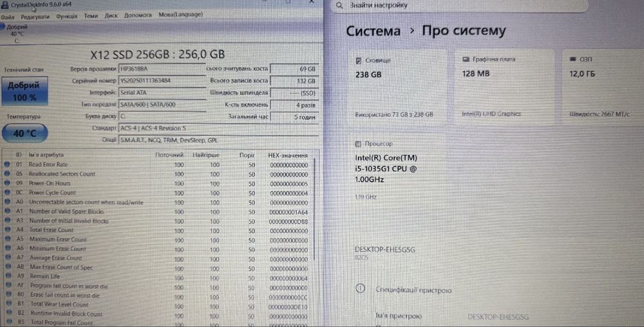Open the Графічна плата card showing 128 MB

click(x=505, y=87)
